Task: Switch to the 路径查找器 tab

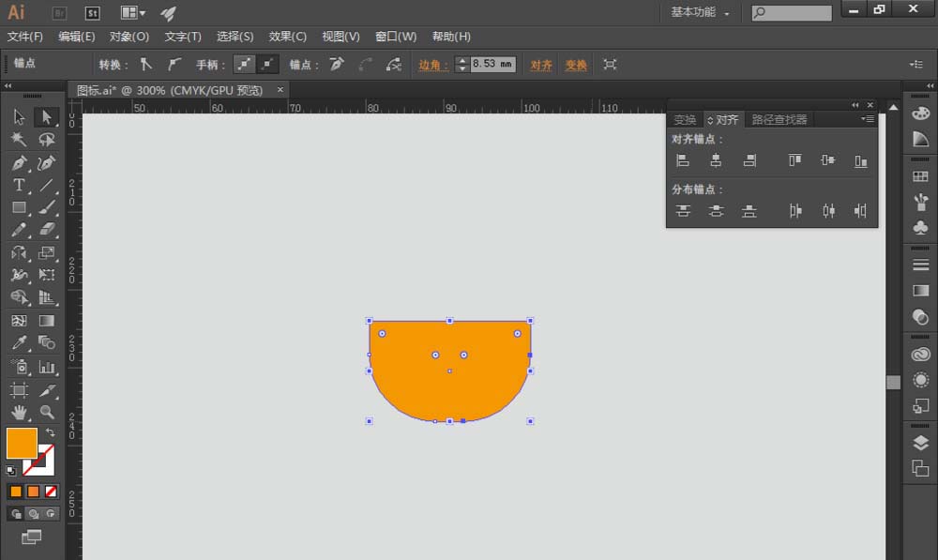Action: (x=779, y=120)
